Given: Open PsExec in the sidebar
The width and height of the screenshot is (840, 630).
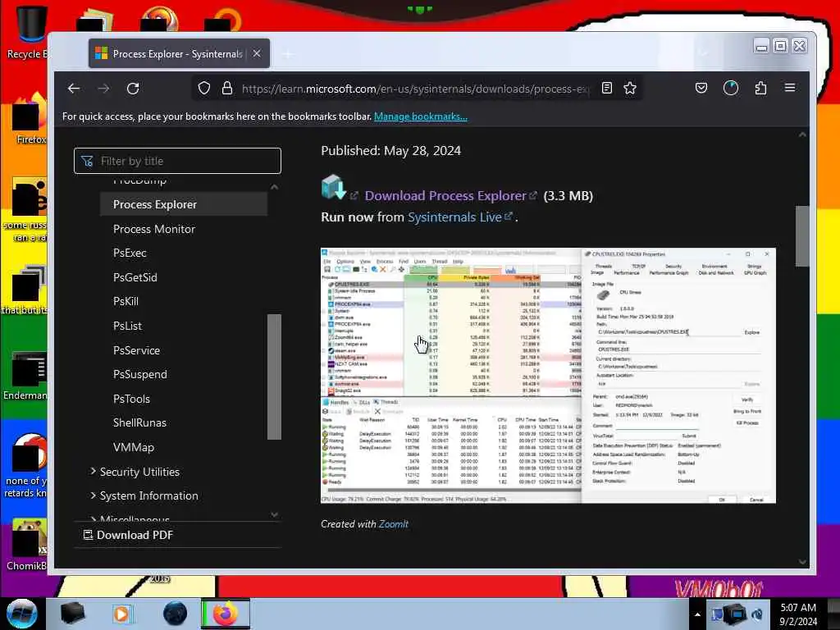Looking at the screenshot, I should point(130,253).
